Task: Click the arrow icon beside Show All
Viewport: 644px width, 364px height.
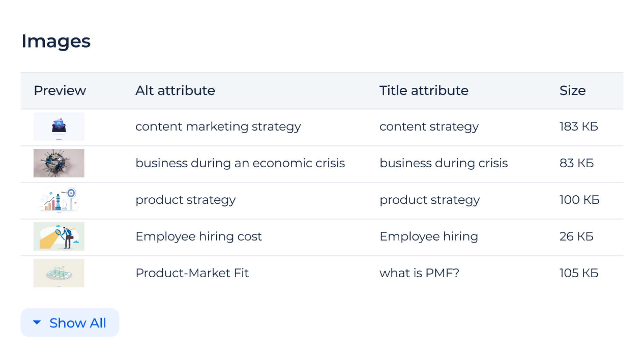Action: [37, 322]
